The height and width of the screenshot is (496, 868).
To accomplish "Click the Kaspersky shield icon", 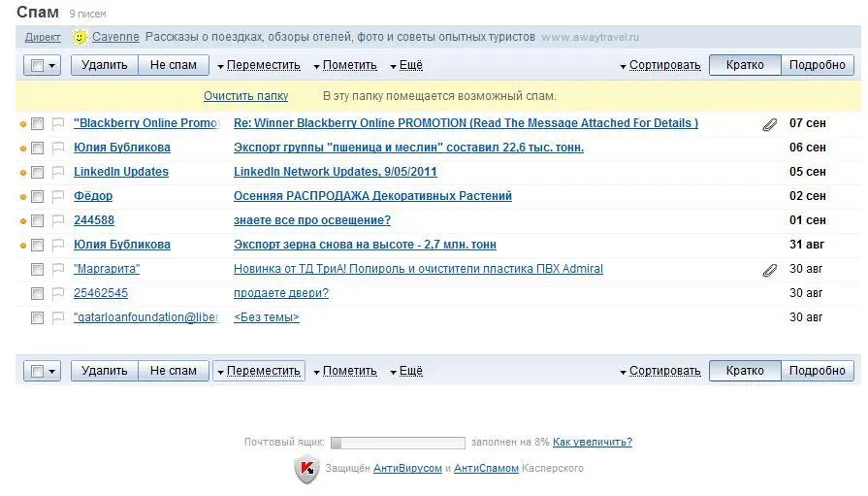I will click(306, 469).
